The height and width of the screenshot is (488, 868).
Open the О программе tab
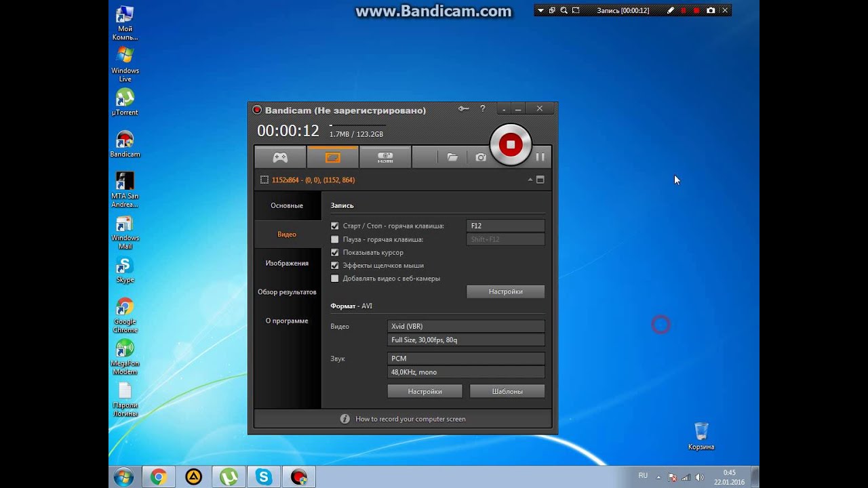pos(287,321)
